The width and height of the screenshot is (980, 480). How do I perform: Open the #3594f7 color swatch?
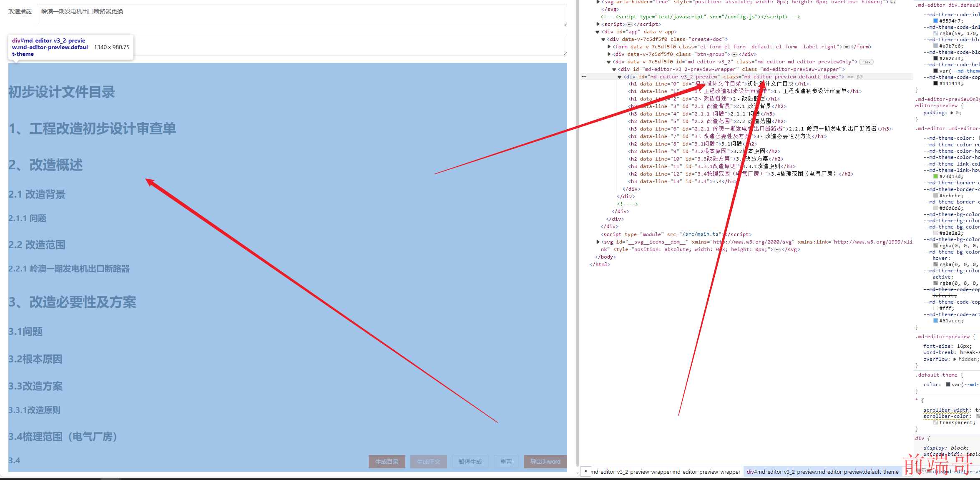pyautogui.click(x=935, y=21)
